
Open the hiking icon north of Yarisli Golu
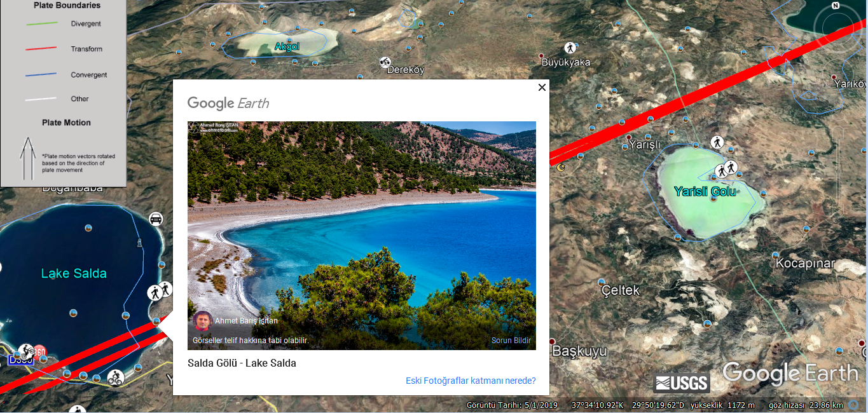point(717,142)
